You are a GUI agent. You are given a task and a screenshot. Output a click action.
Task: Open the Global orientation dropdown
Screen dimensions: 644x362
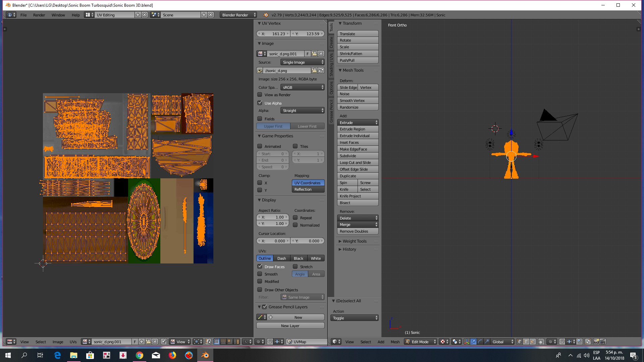[502, 342]
